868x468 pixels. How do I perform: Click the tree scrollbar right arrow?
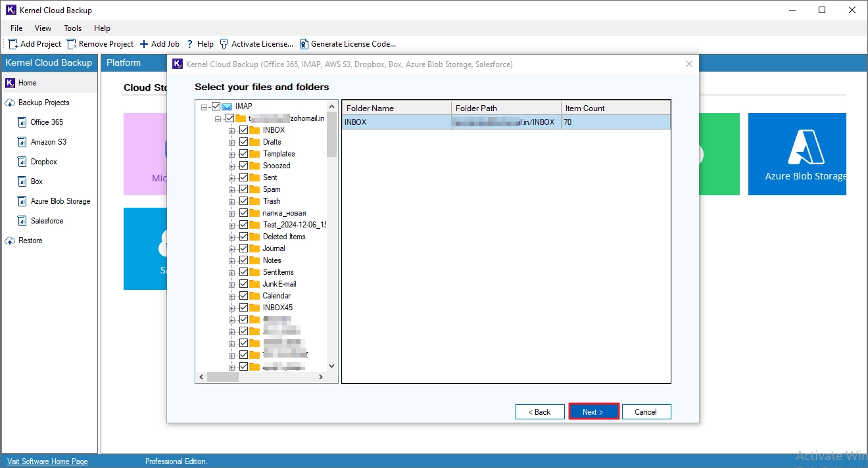click(x=321, y=377)
